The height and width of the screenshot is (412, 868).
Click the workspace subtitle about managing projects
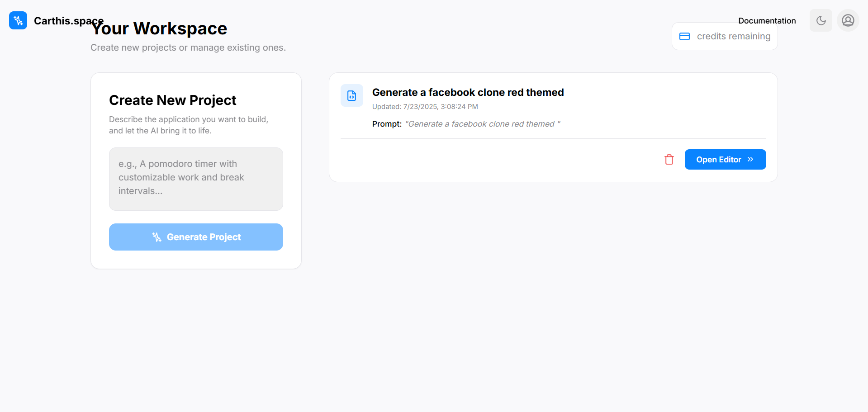pos(188,47)
